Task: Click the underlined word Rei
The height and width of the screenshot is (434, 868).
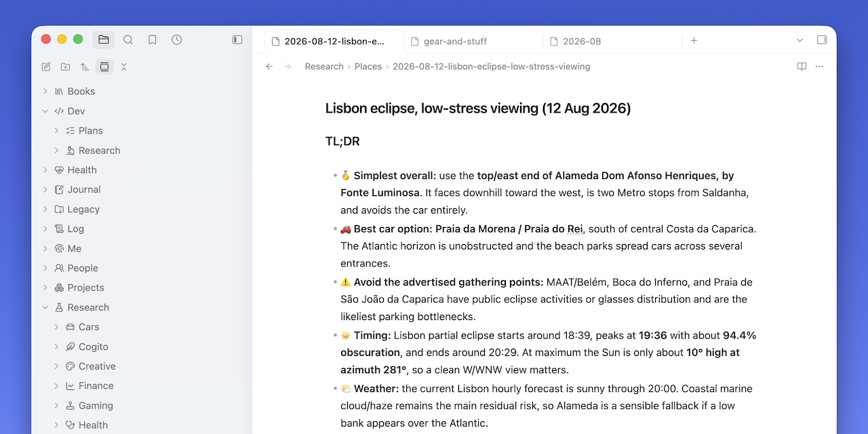Action: (x=575, y=229)
